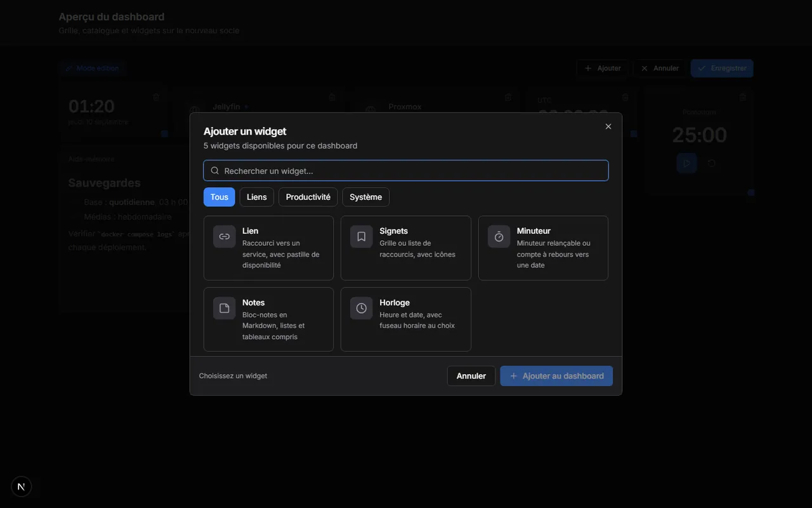This screenshot has width=812, height=508.
Task: Select the Notes widget card
Action: [268, 319]
